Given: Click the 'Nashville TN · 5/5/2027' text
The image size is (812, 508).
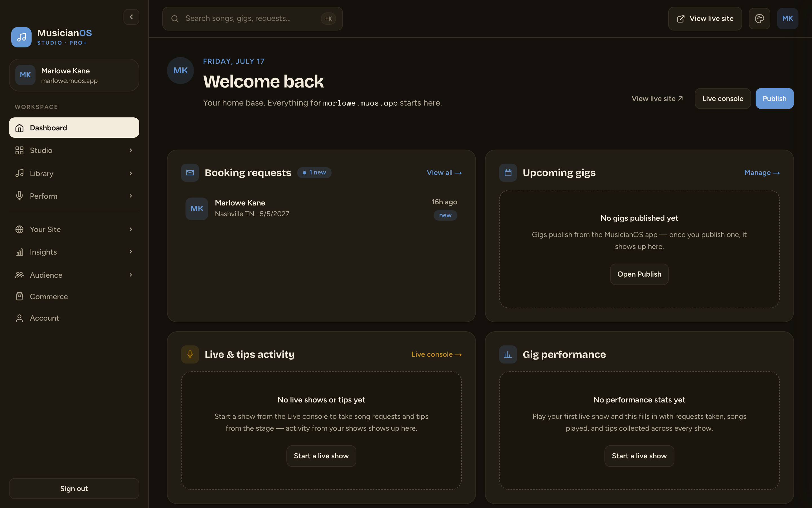Looking at the screenshot, I should (x=252, y=214).
